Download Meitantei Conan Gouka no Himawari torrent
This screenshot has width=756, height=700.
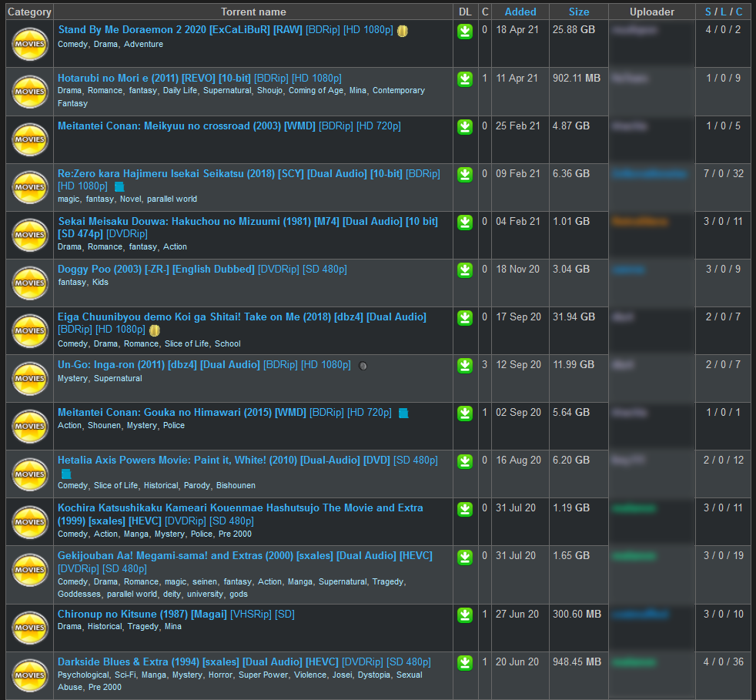(465, 414)
